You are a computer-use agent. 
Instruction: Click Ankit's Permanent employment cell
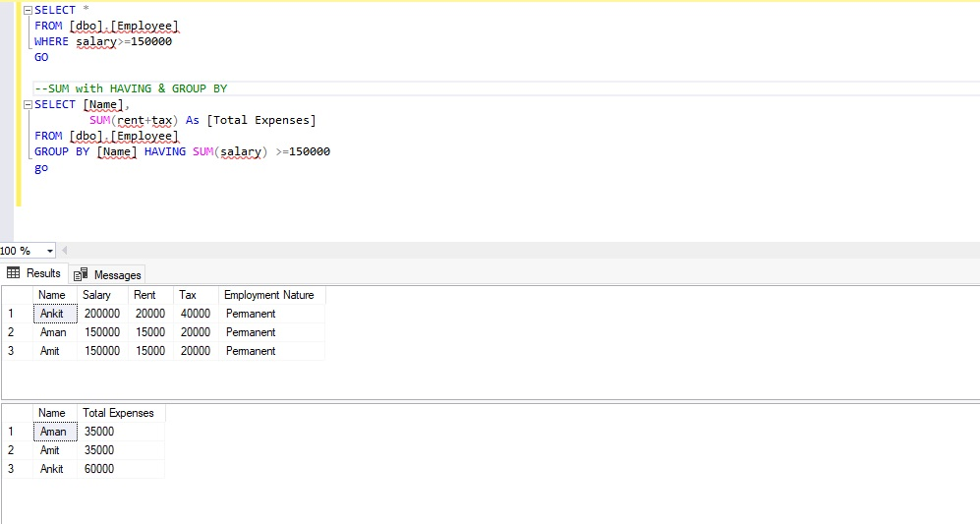point(272,314)
